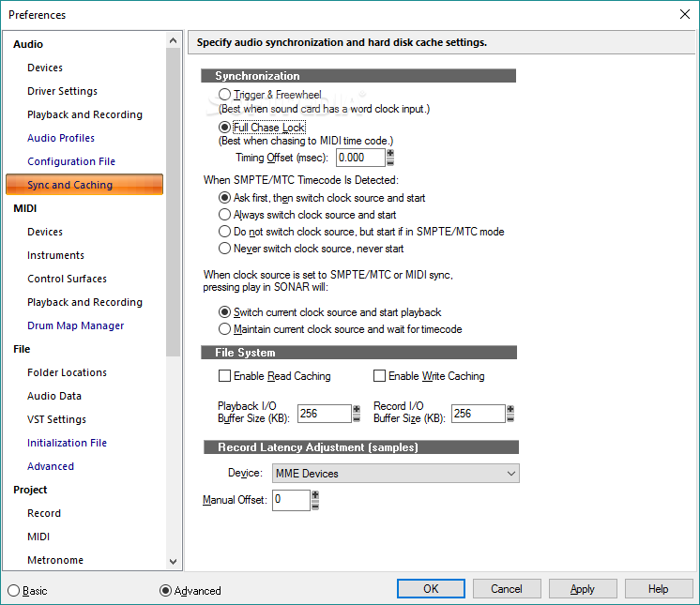Open Initialization File page

coord(67,443)
